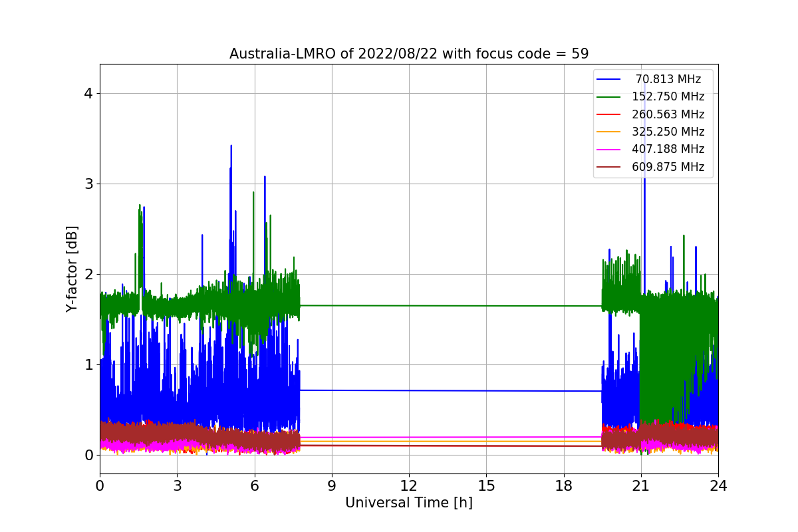798x532 pixels.
Task: Click y-axis tick label 4
Action: pyautogui.click(x=88, y=93)
